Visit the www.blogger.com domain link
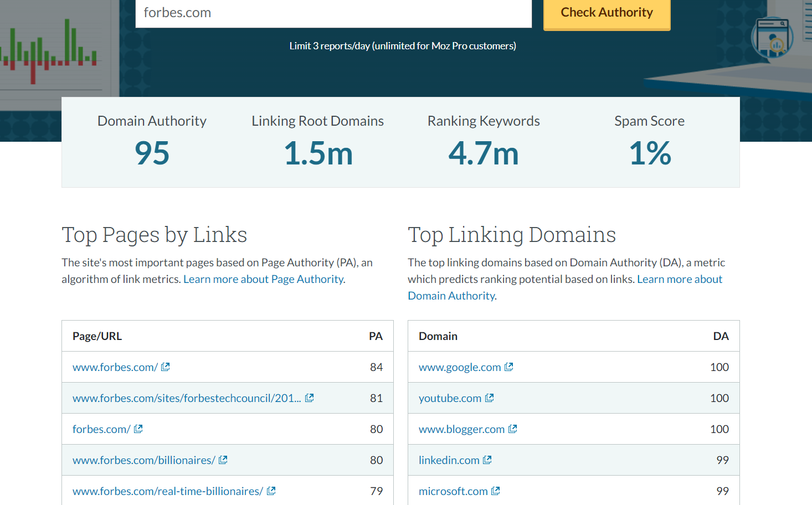This screenshot has width=812, height=505. [461, 429]
